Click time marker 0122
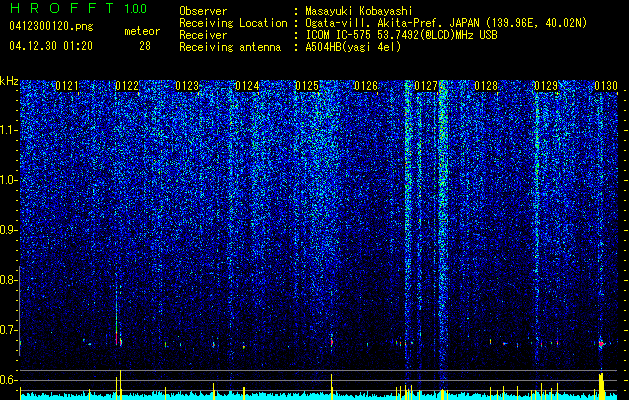The image size is (629, 400). pyautogui.click(x=127, y=85)
